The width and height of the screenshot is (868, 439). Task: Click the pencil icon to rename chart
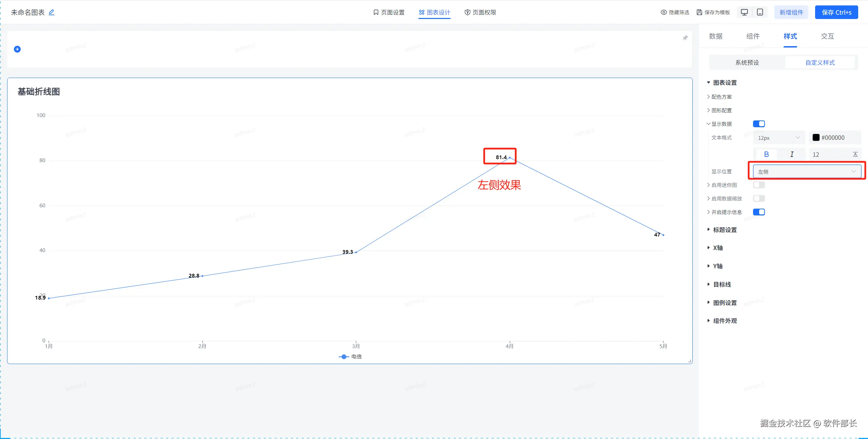point(52,12)
